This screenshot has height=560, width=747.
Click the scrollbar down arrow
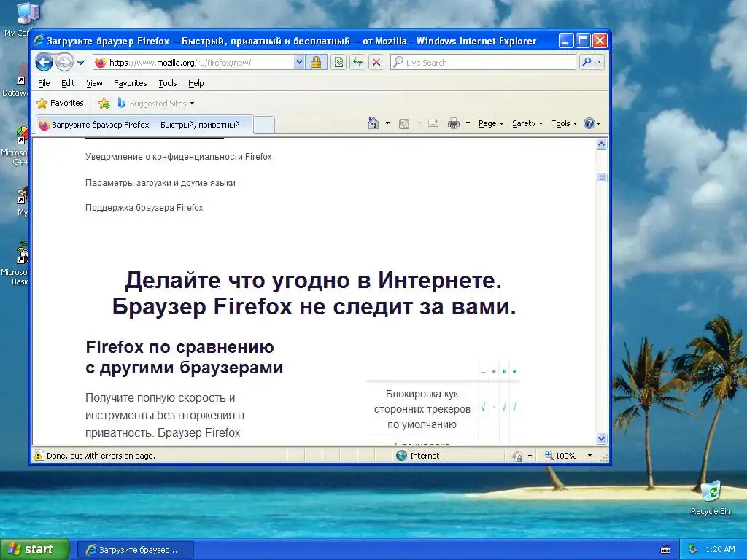(x=601, y=438)
